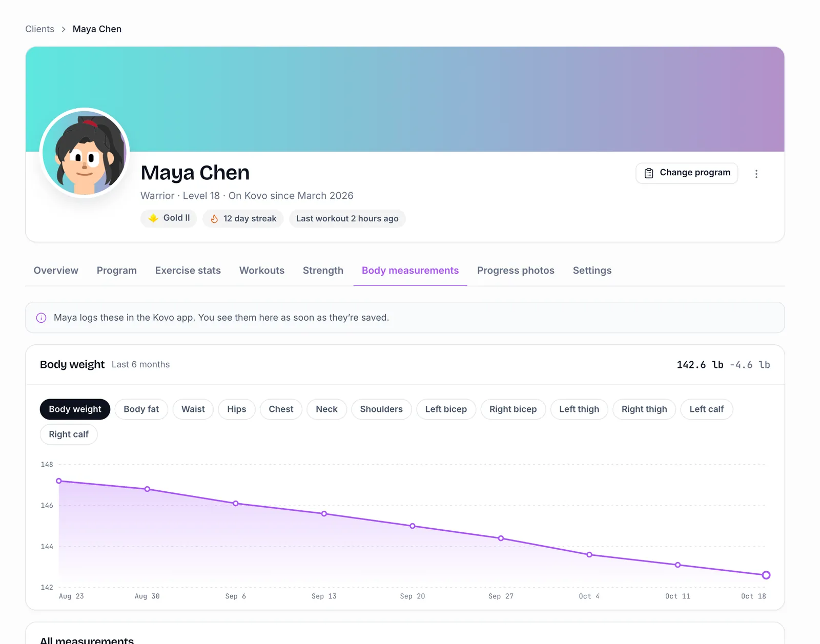Select the Left thigh metric chip

click(x=579, y=409)
